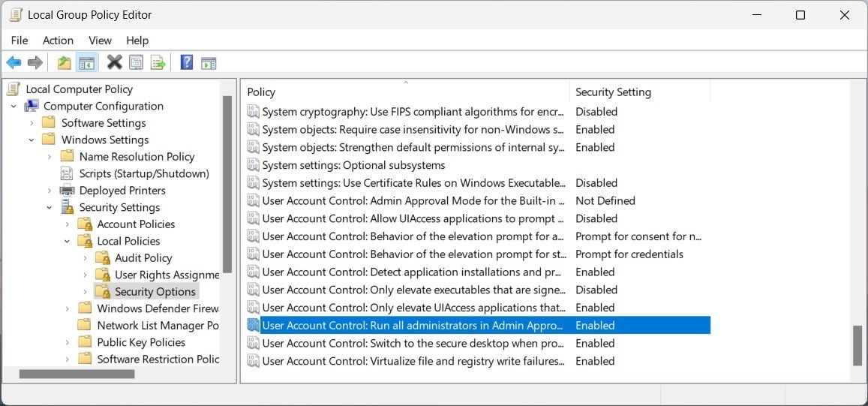Open the Help question mark icon
Screen dimensions: 868x406
click(x=187, y=62)
